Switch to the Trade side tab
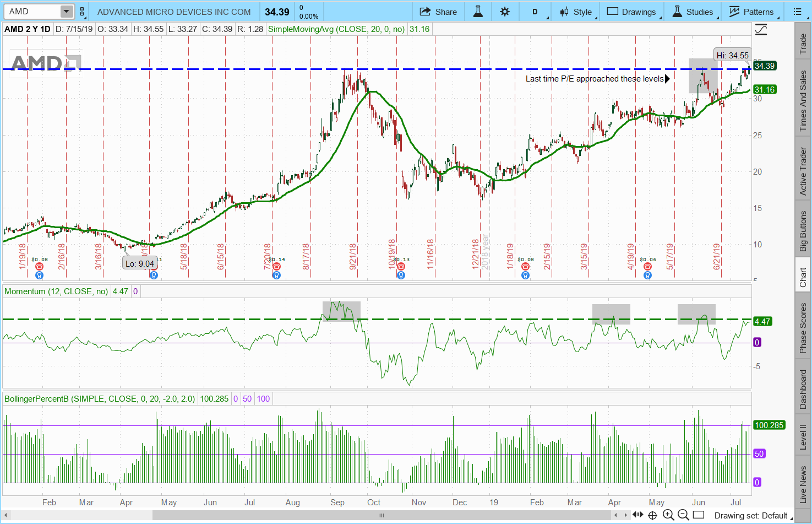812x524 pixels. pos(803,44)
